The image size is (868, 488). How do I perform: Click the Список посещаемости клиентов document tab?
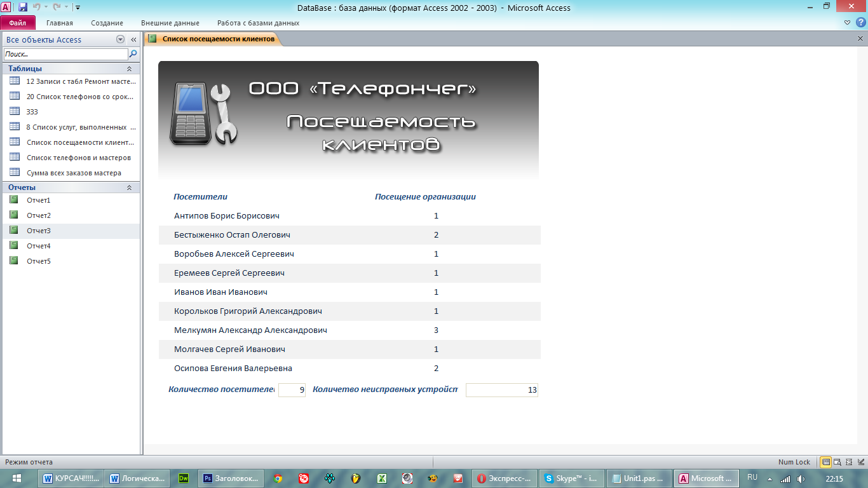click(212, 39)
